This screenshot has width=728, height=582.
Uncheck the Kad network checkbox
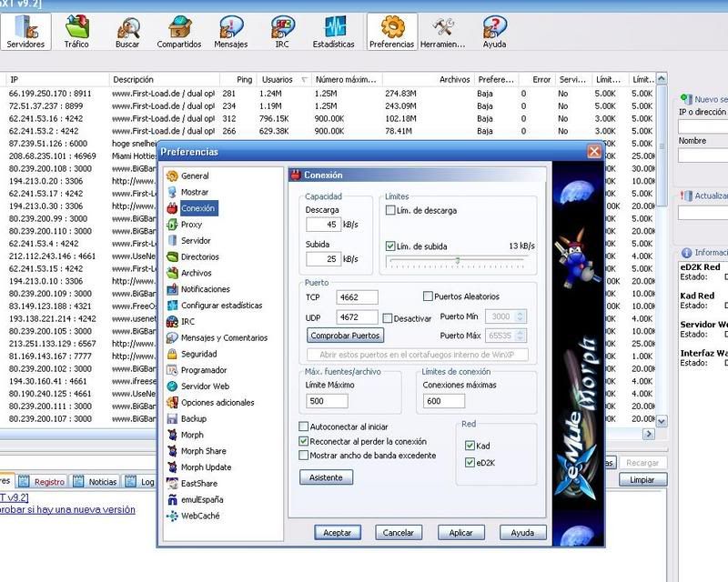coord(470,446)
